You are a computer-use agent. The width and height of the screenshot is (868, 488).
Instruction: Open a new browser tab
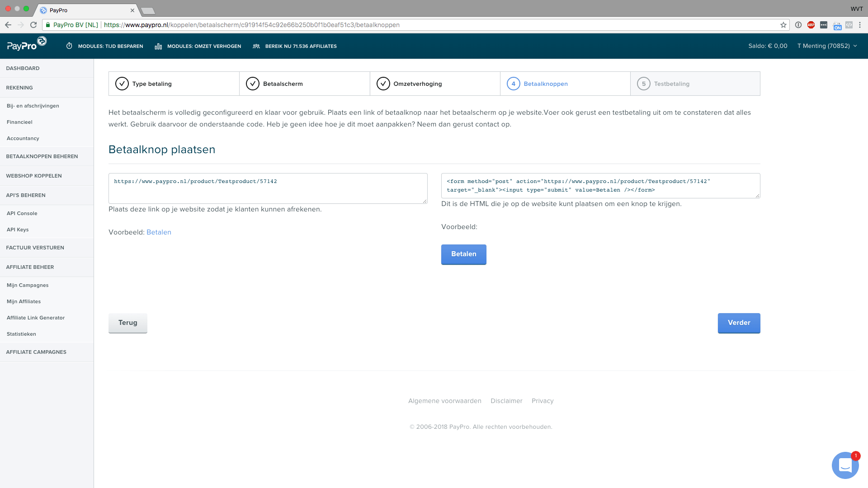[x=148, y=10]
